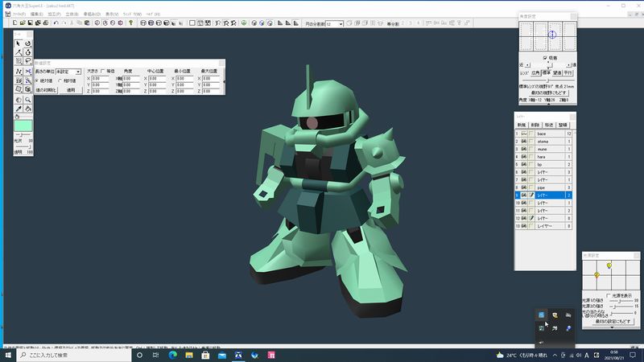The image size is (644, 362).
Task: Adjust the 光源1の強さ slider
Action: pos(620,301)
